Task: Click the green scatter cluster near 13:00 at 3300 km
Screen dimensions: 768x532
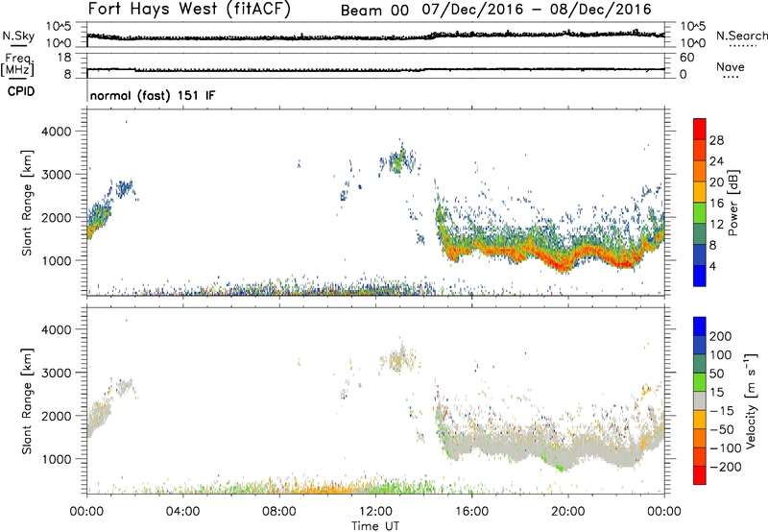Action: [x=397, y=160]
